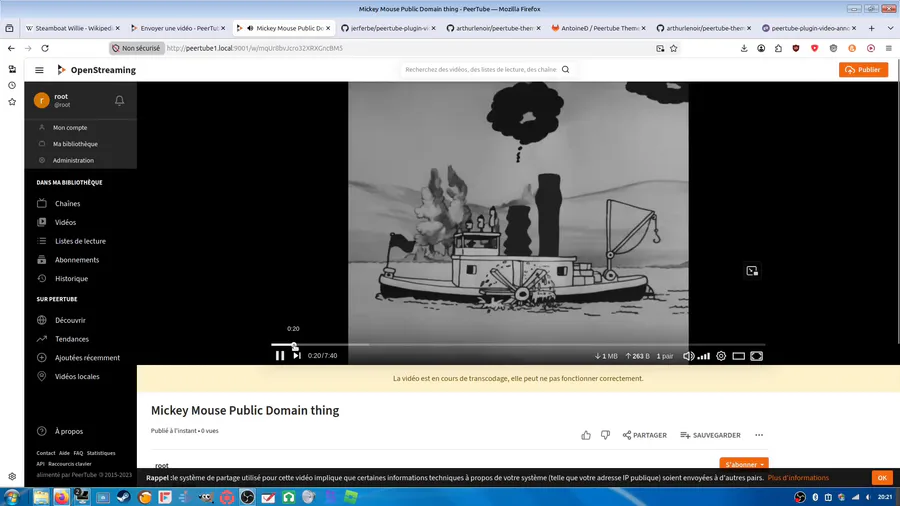Expand the list-all-tabs chevron

[890, 28]
